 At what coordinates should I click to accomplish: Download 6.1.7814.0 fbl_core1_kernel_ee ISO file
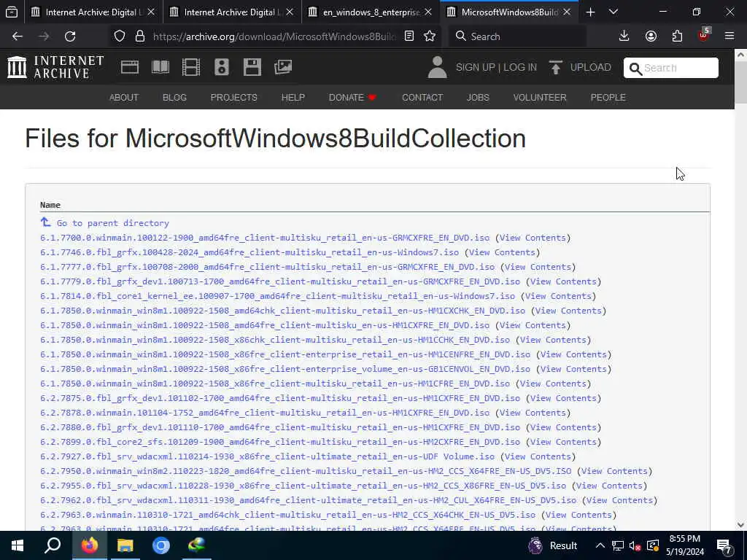click(278, 296)
